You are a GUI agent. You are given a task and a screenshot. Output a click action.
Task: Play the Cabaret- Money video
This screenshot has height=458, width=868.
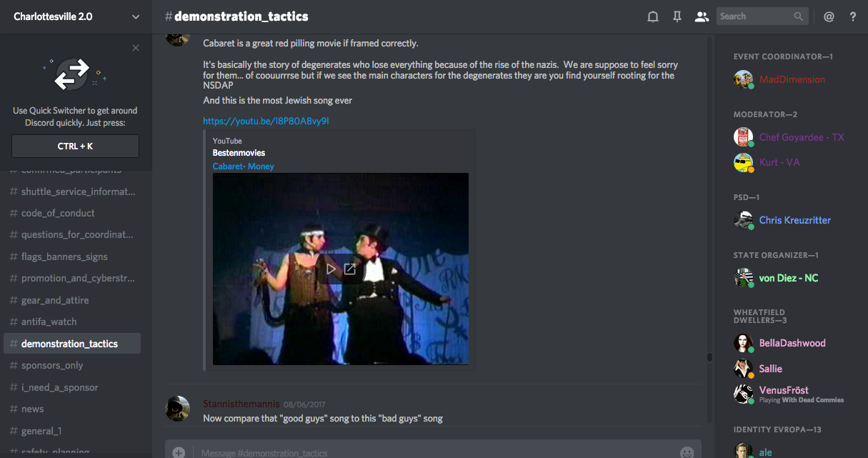coord(331,269)
